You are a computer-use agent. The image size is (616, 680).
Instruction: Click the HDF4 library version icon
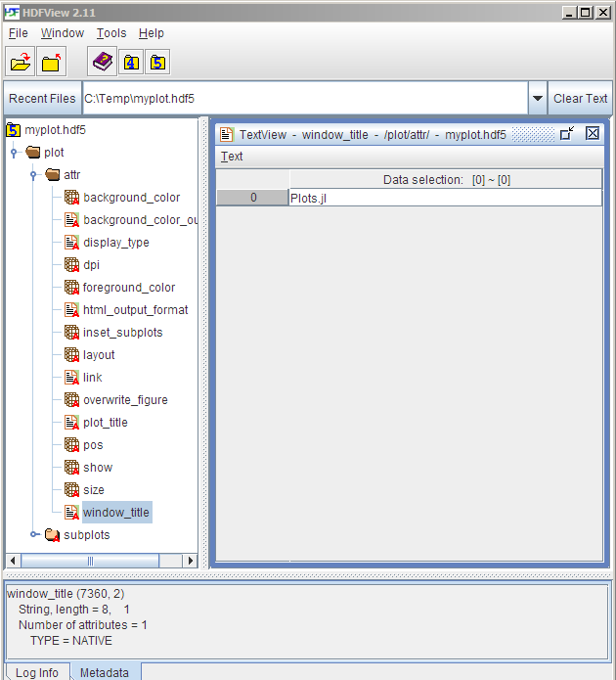click(131, 63)
